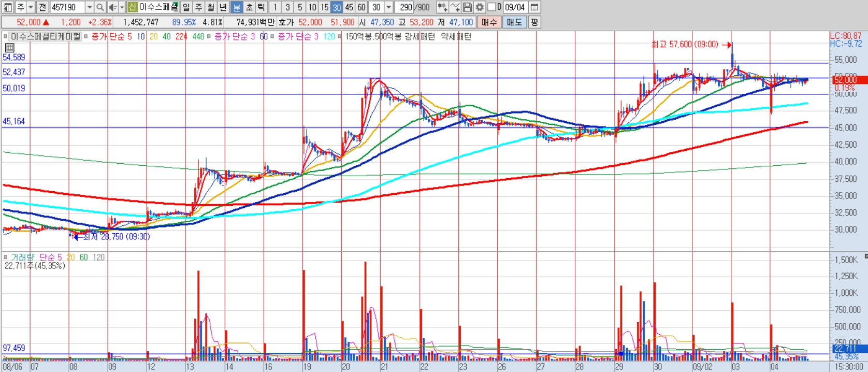Click the LC:80.87 indicator text
868x372 pixels.
point(846,36)
